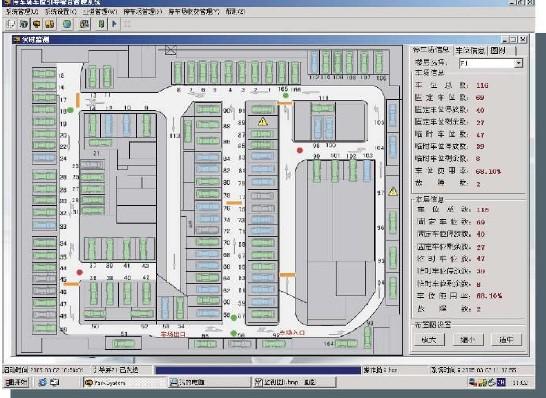Screen dimensions: 546x398
Task: Click the first checklist document toolbar icon
Action: pyautogui.click(x=11, y=24)
